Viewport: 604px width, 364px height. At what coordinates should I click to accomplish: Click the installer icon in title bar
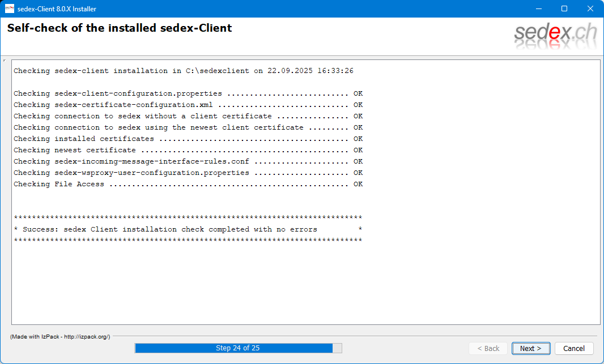tap(10, 8)
